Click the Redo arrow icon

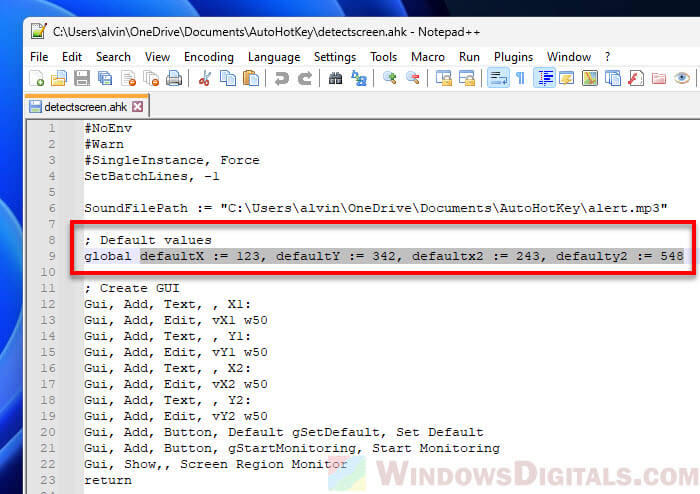pyautogui.click(x=305, y=79)
